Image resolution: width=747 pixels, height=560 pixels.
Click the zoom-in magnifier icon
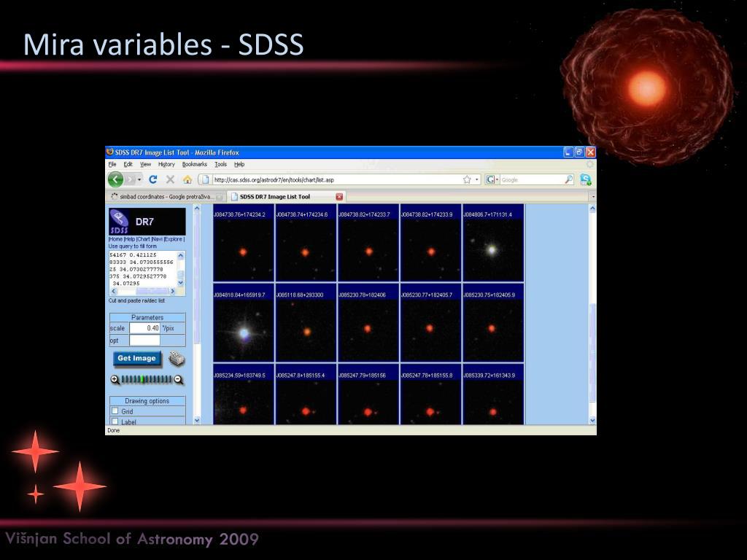[115, 379]
